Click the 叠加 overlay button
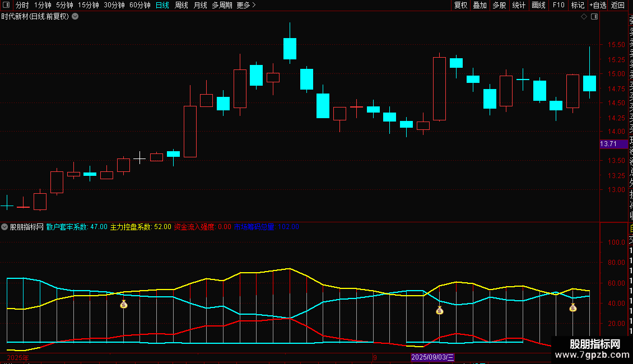Viewport: 633px width, 364px height. coord(480,5)
